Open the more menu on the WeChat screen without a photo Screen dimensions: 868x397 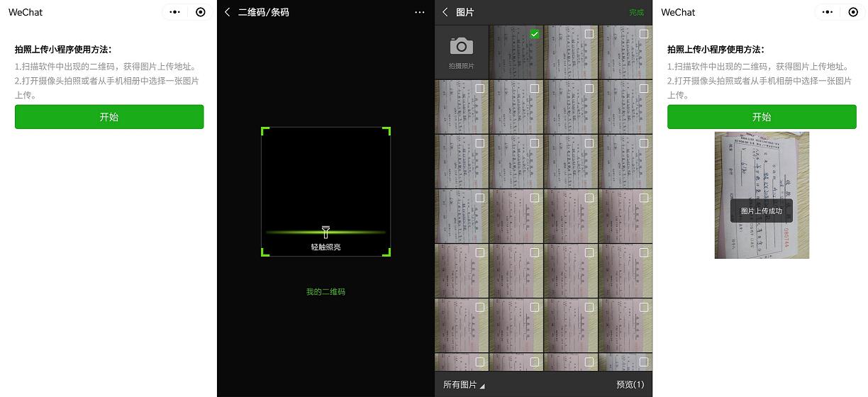pos(175,12)
